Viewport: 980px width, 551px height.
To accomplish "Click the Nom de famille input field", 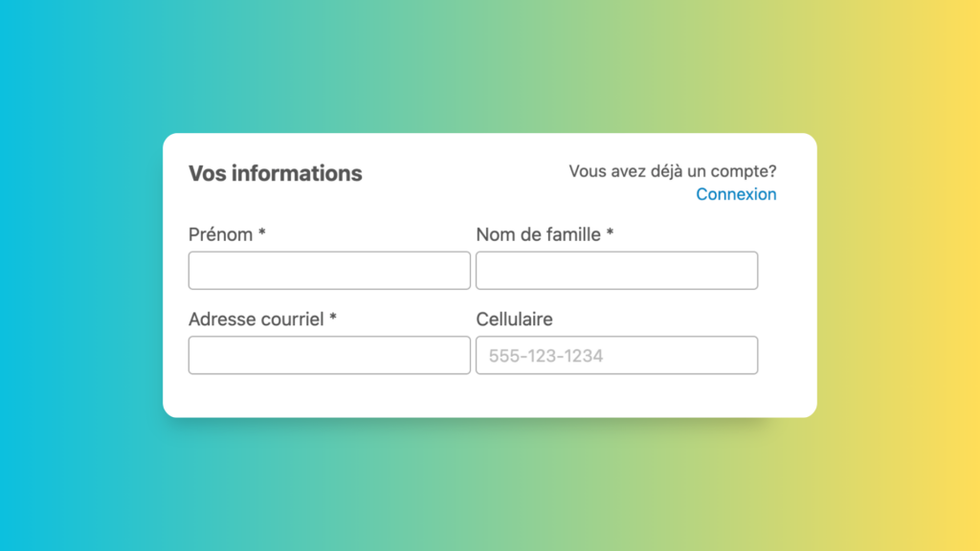I will (x=616, y=270).
